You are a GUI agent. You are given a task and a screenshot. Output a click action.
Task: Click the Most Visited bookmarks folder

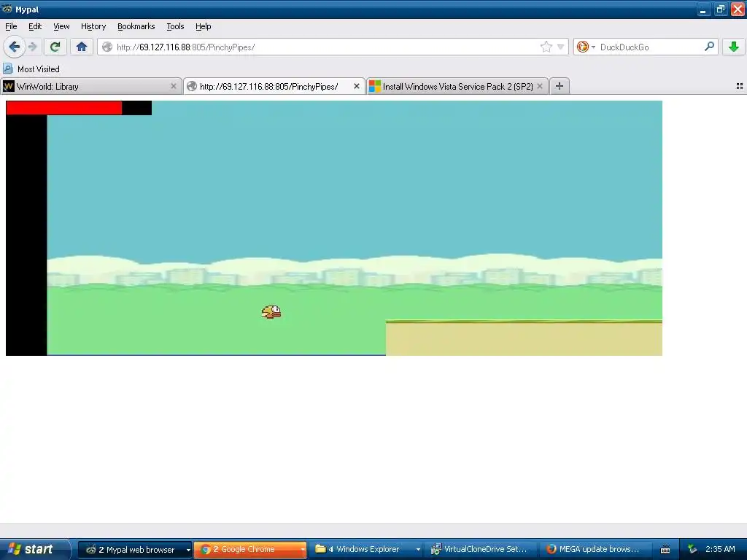(31, 69)
